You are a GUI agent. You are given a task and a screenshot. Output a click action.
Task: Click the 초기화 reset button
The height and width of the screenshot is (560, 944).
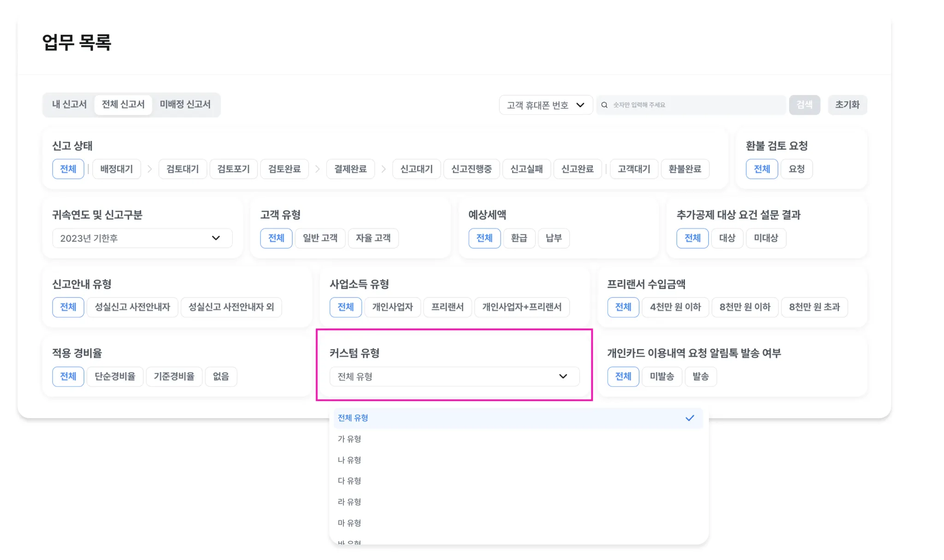847,105
